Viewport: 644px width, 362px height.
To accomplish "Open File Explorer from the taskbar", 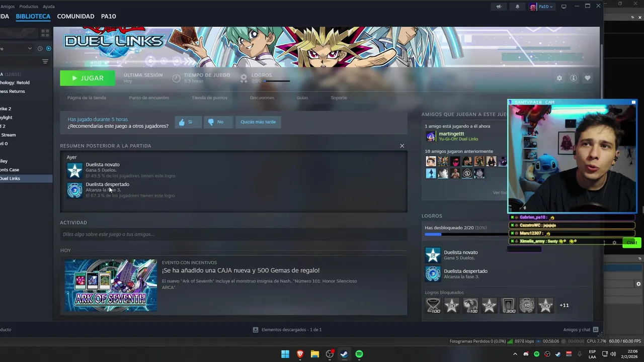I will (x=315, y=354).
